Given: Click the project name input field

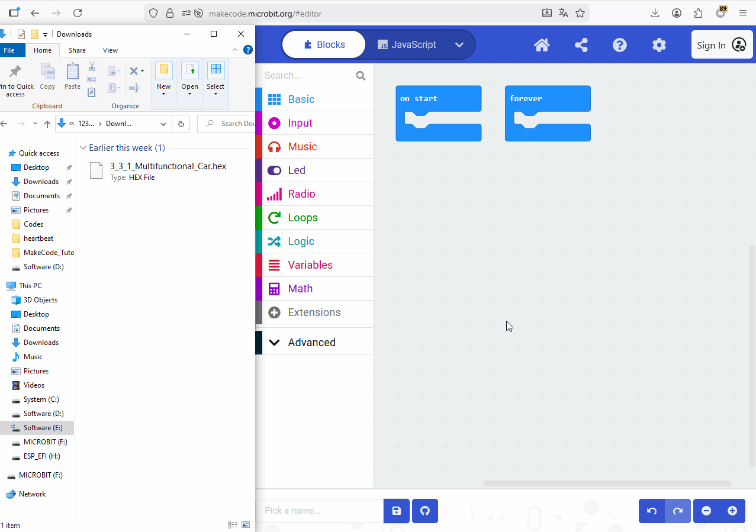Looking at the screenshot, I should point(320,511).
